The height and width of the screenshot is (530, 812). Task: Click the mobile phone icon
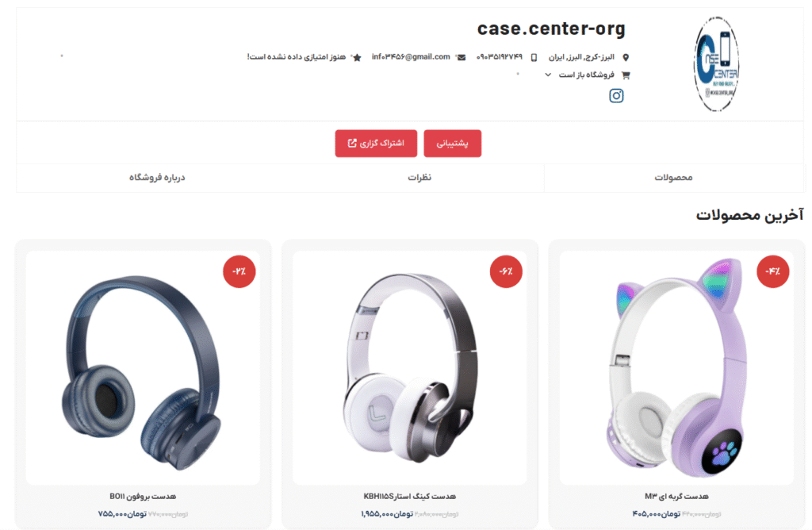click(x=534, y=57)
